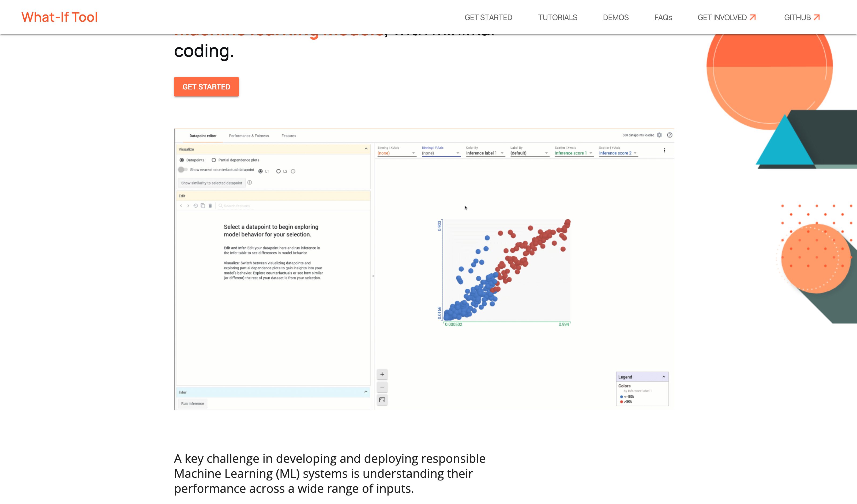This screenshot has width=857, height=504.
Task: Select the Datapoint editor tab
Action: coord(203,136)
